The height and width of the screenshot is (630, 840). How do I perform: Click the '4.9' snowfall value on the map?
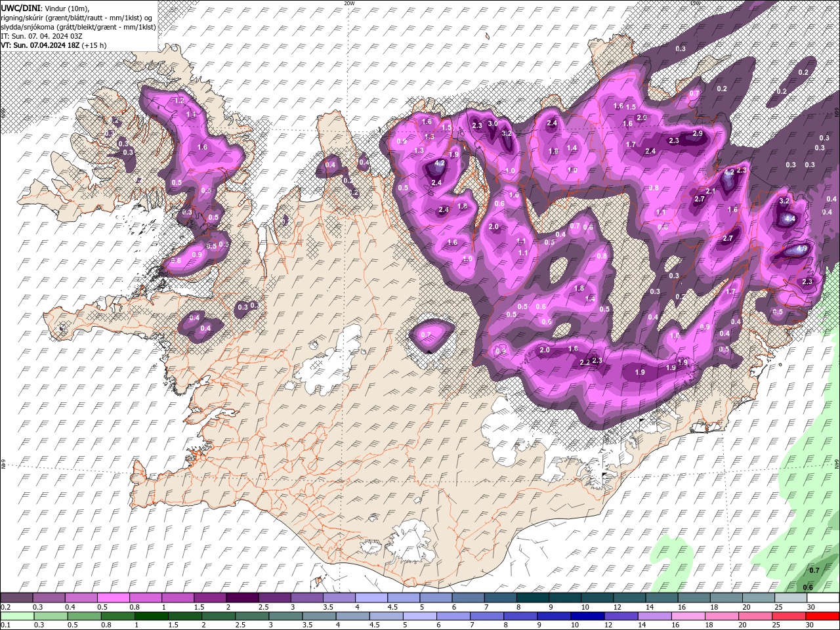pos(801,249)
